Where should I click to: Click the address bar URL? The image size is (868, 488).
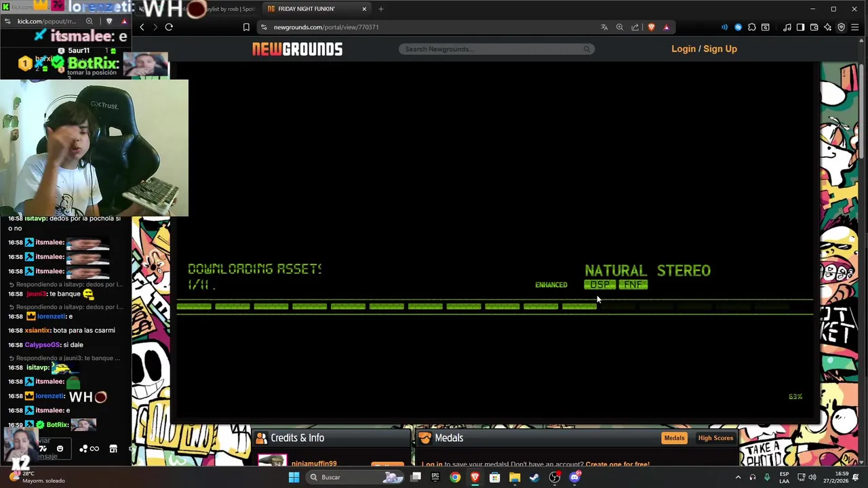(326, 27)
